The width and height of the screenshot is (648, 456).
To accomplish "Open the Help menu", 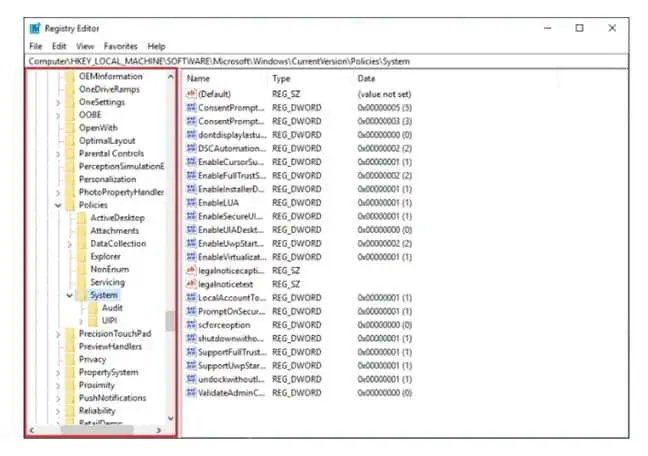I will (157, 46).
